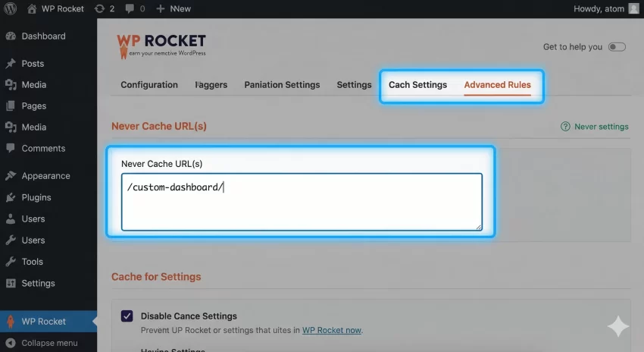Click Collapse menu at sidebar bottom

pyautogui.click(x=49, y=343)
